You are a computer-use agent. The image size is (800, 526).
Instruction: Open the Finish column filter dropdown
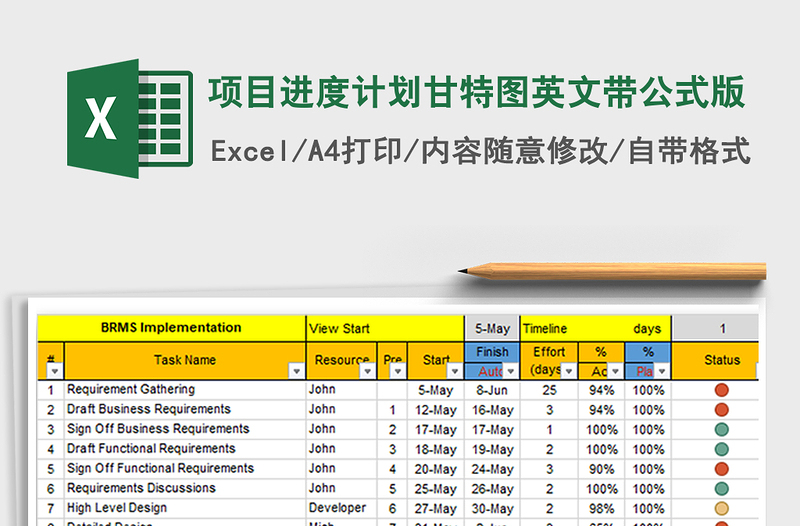point(510,371)
